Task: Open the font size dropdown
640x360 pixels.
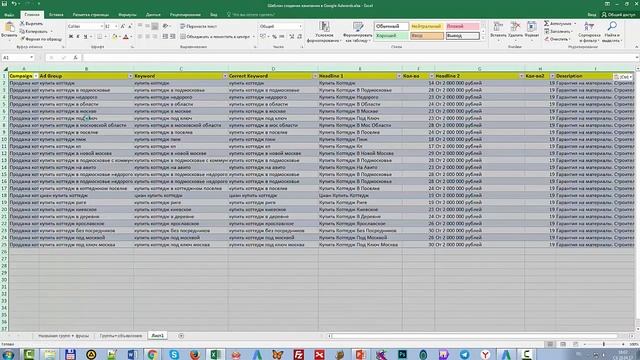Action: point(116,26)
